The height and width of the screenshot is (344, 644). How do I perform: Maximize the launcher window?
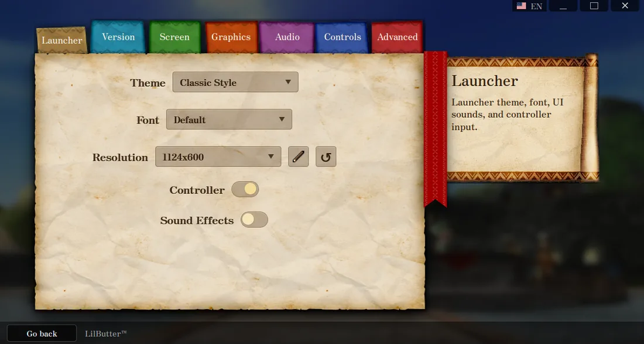point(594,6)
